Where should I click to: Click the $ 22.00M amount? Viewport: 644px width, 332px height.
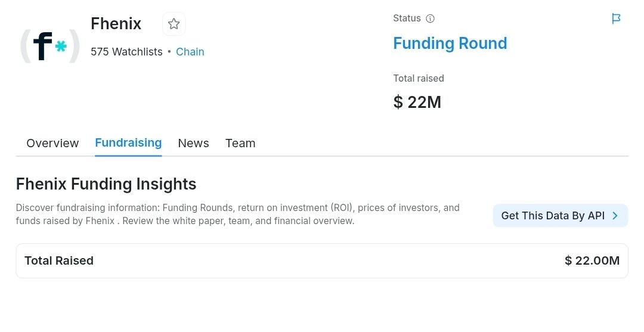click(592, 260)
